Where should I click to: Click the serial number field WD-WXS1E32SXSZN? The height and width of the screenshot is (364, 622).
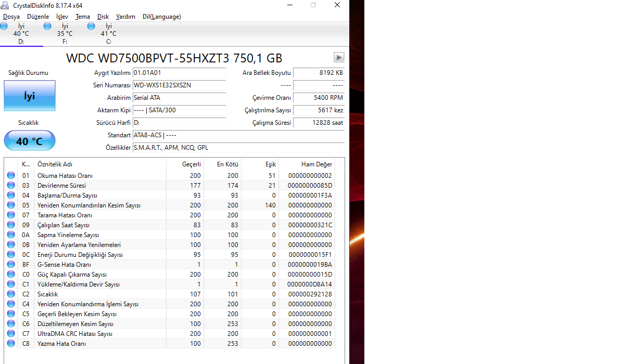179,85
